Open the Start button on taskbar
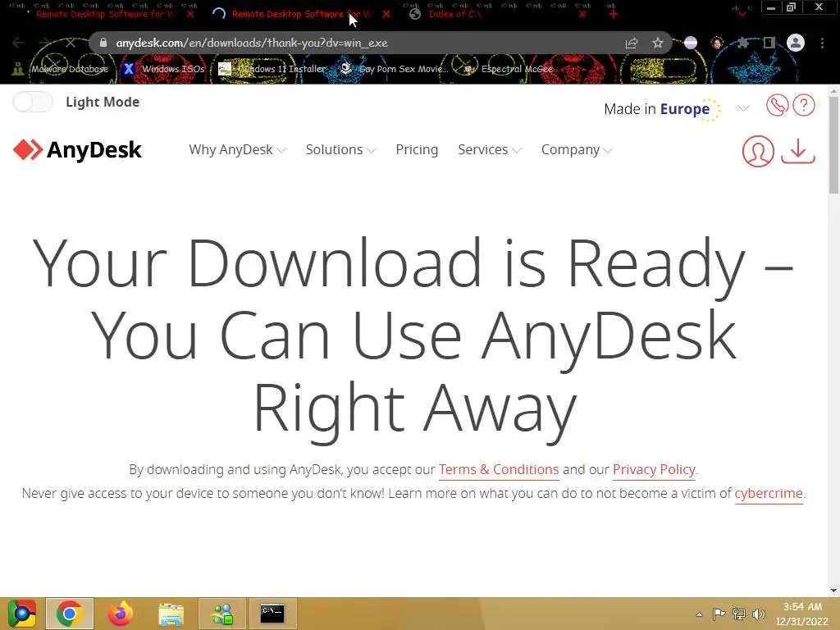 (x=22, y=614)
